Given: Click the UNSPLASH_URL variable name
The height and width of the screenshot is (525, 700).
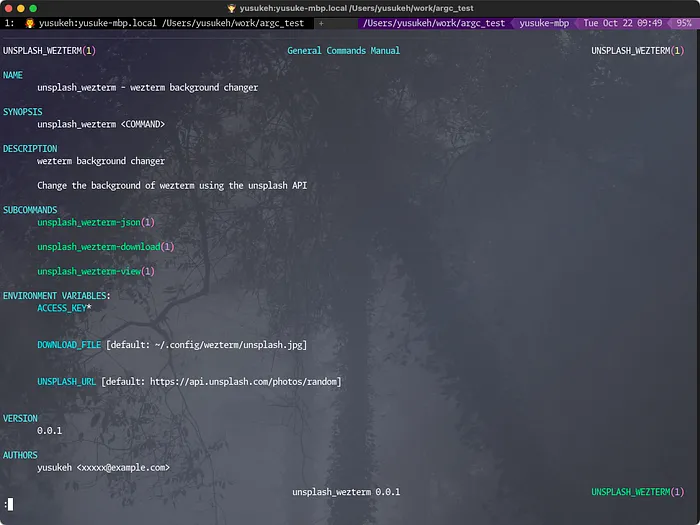Looking at the screenshot, I should (67, 382).
